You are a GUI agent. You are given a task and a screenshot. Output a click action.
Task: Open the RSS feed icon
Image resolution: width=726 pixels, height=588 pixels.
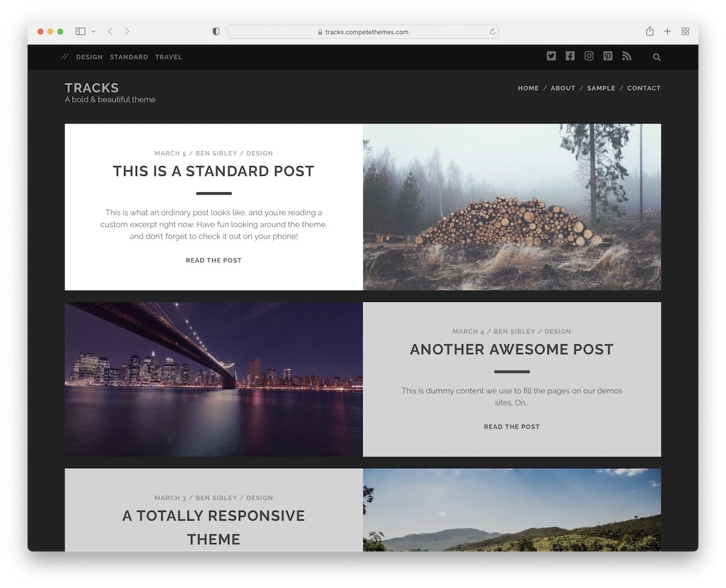627,56
